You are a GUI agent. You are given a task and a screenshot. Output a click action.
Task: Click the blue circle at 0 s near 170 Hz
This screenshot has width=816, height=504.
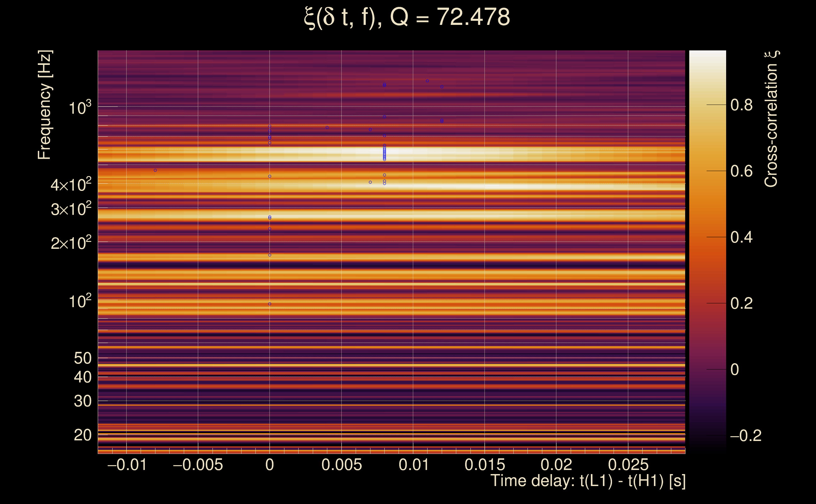[x=270, y=255]
